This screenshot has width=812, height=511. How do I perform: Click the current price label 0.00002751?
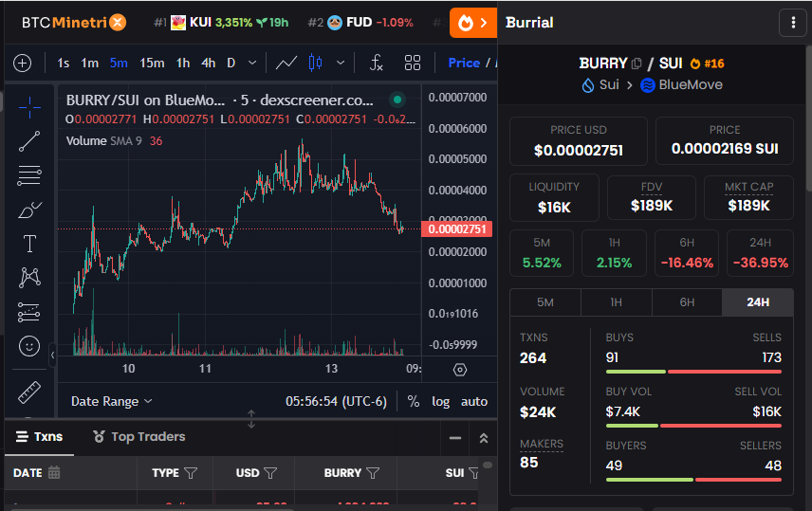click(457, 228)
